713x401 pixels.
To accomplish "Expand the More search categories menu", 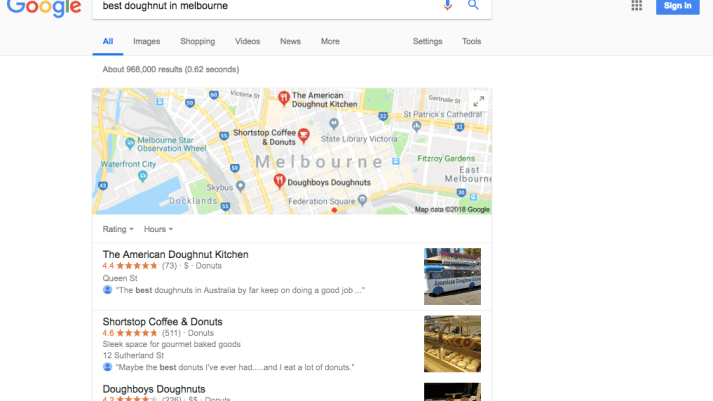I will [x=330, y=41].
